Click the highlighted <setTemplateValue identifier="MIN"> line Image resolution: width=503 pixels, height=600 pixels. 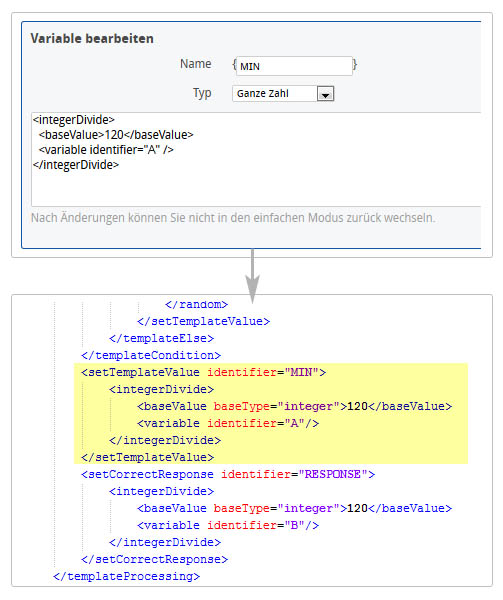pyautogui.click(x=203, y=372)
